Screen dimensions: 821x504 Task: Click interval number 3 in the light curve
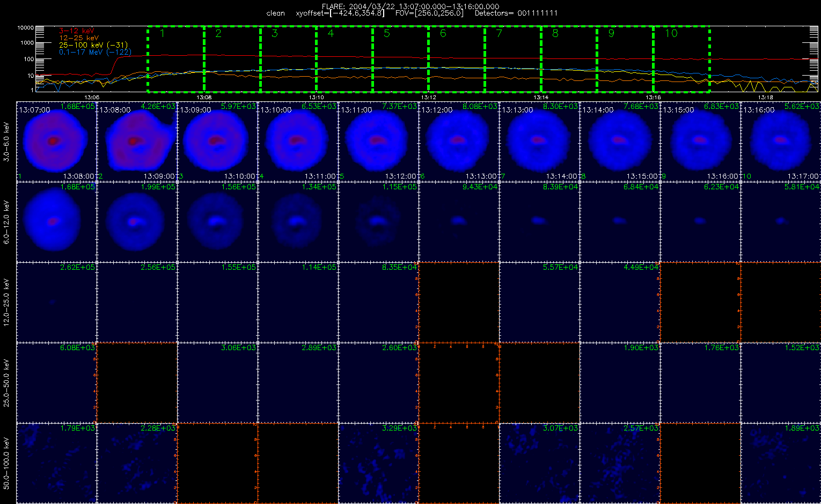coord(275,33)
